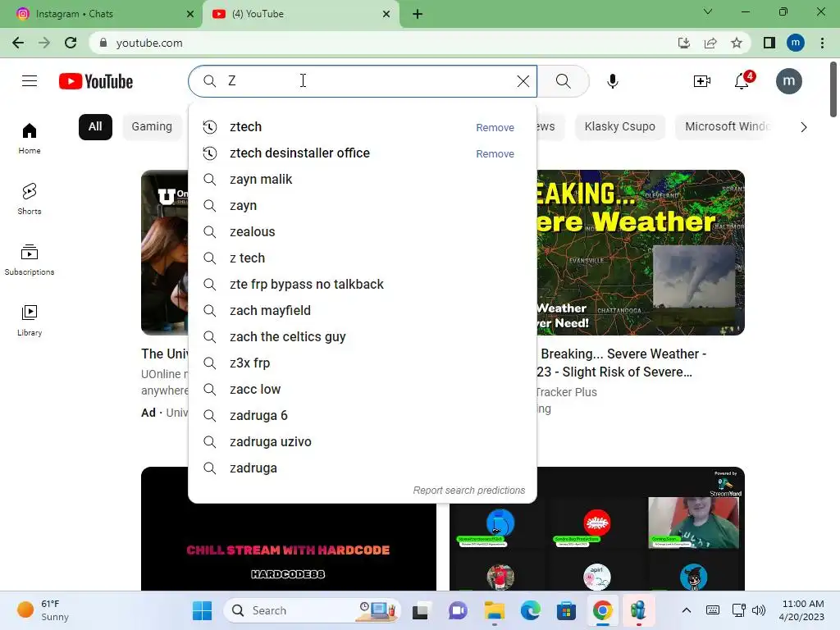840x630 pixels.
Task: Choose the 'zadruga 6' suggestion
Action: pos(362,416)
